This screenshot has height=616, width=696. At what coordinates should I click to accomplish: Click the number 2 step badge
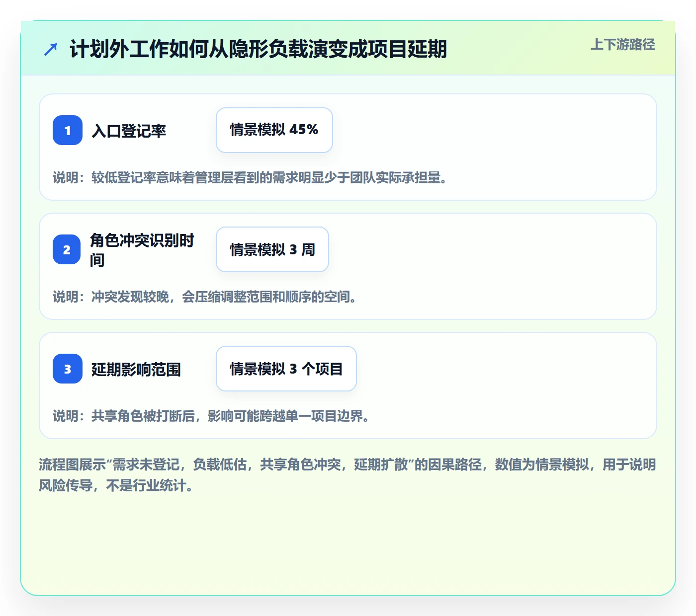click(67, 249)
